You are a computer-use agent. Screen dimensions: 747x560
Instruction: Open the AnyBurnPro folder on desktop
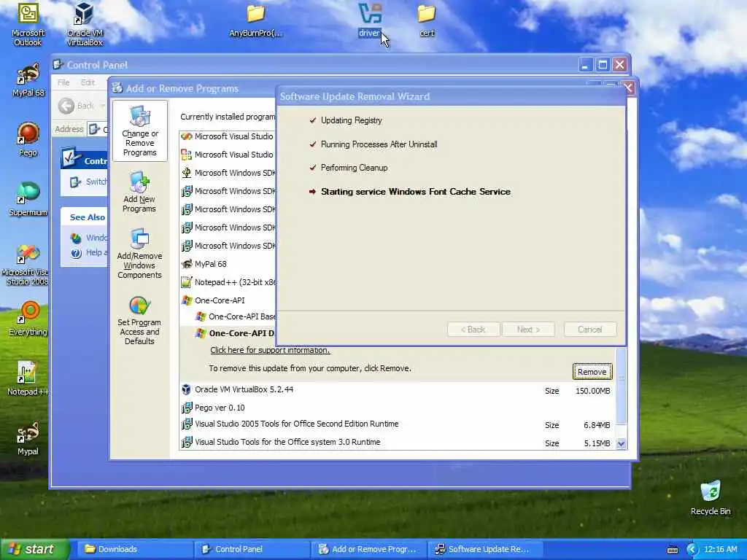(256, 21)
